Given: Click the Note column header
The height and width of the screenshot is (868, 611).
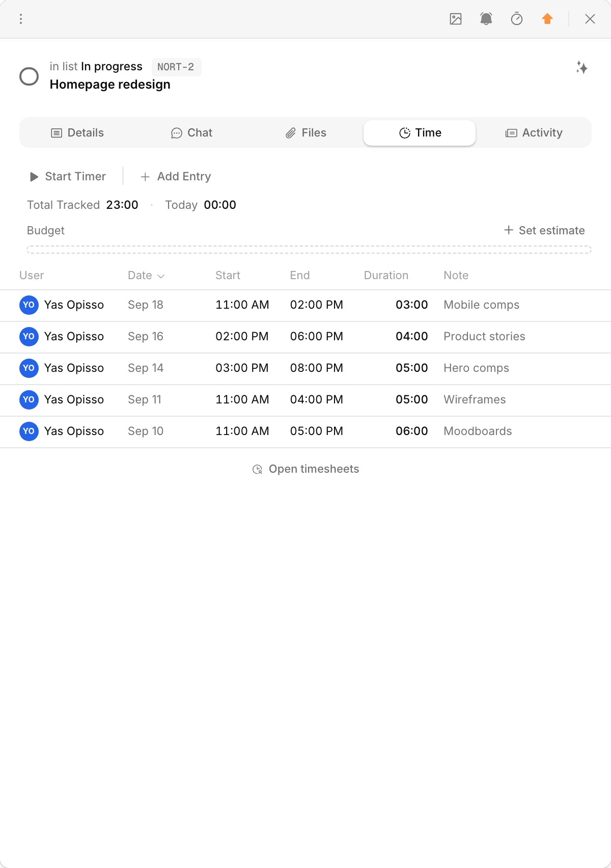Looking at the screenshot, I should pos(456,275).
